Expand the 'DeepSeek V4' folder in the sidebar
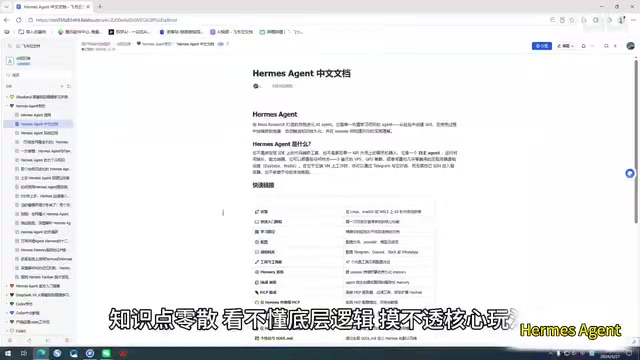Image resolution: width=640 pixels, height=360 pixels. tap(7, 295)
